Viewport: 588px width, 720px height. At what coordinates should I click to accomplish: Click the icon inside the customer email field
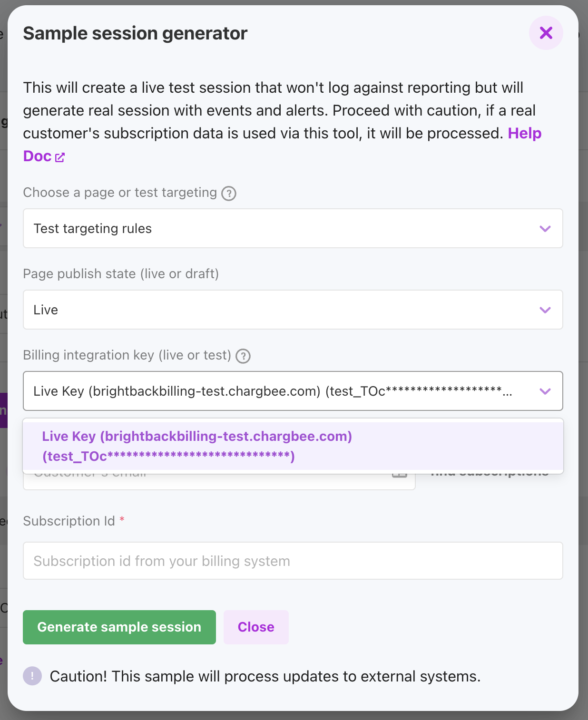click(x=400, y=476)
